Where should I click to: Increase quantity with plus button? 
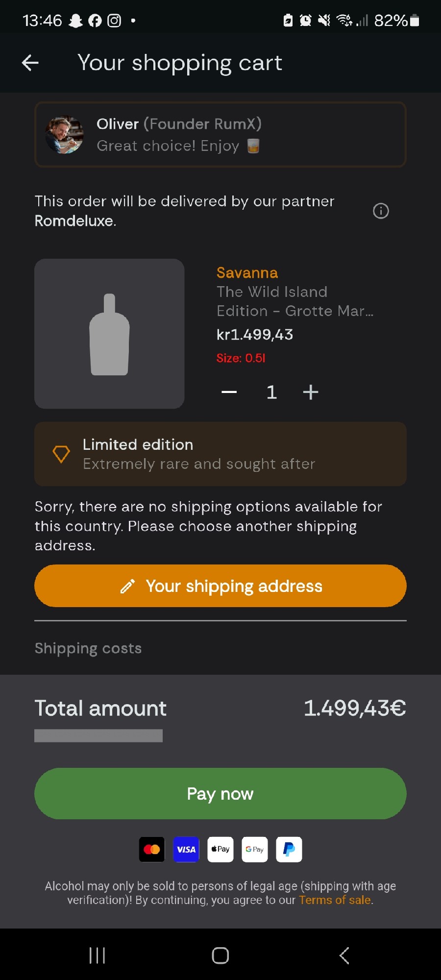click(311, 392)
